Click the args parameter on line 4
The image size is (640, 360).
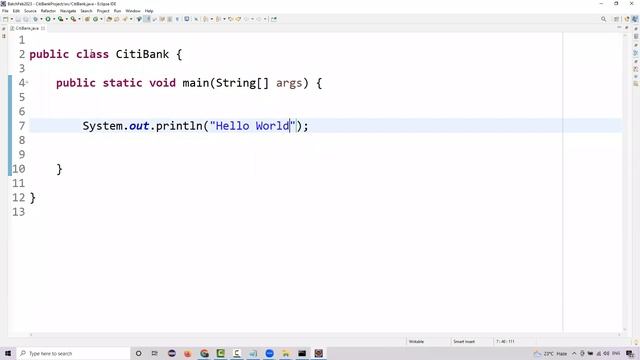click(289, 83)
